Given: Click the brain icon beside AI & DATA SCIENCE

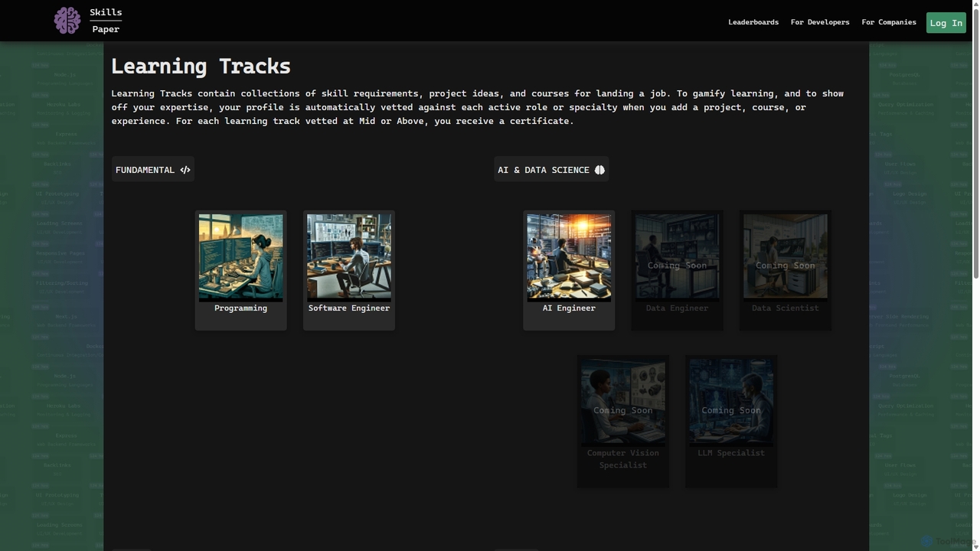Looking at the screenshot, I should click(599, 170).
